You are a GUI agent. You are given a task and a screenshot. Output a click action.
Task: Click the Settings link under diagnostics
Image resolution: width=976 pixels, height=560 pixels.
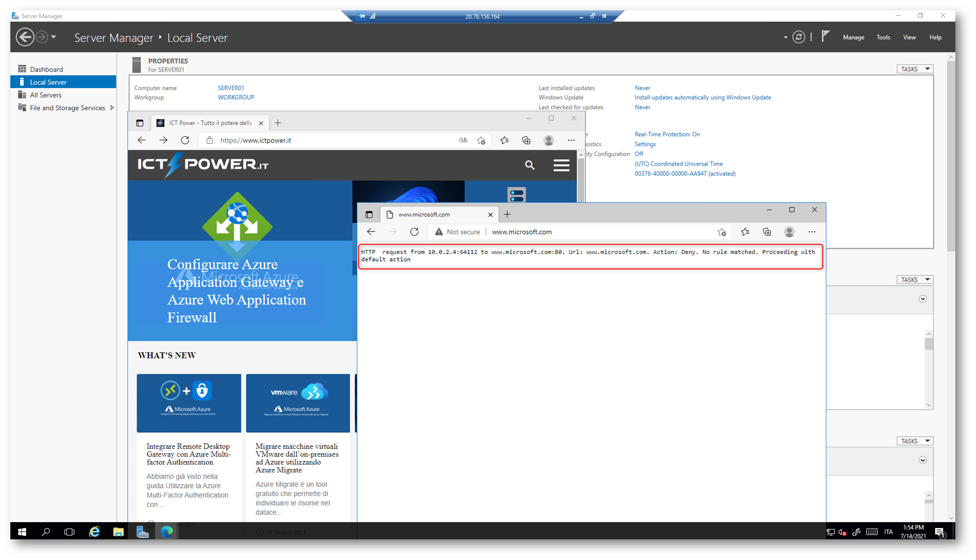coord(645,144)
